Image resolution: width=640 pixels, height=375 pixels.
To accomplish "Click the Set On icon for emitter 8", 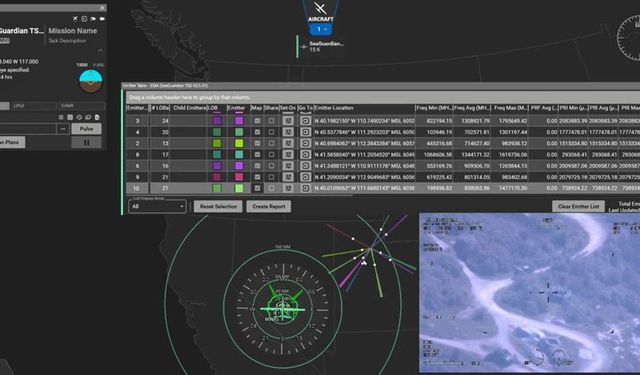I will click(288, 155).
